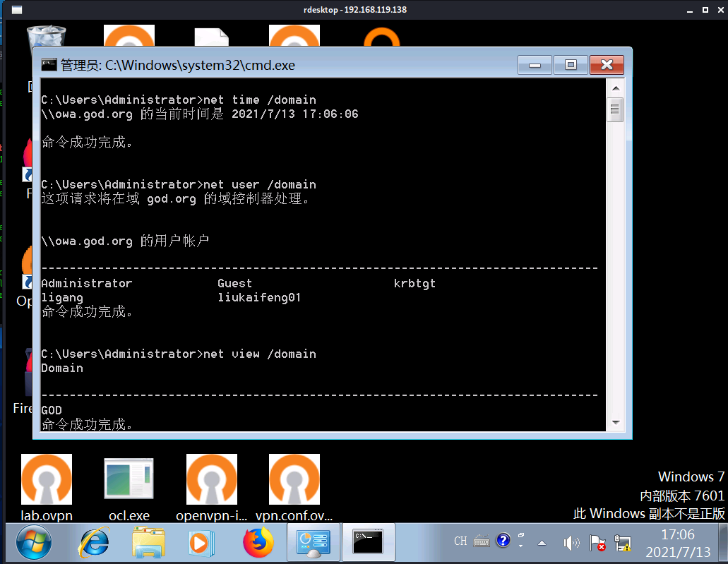Click the blue help question mark icon
This screenshot has width=728, height=564.
(503, 540)
